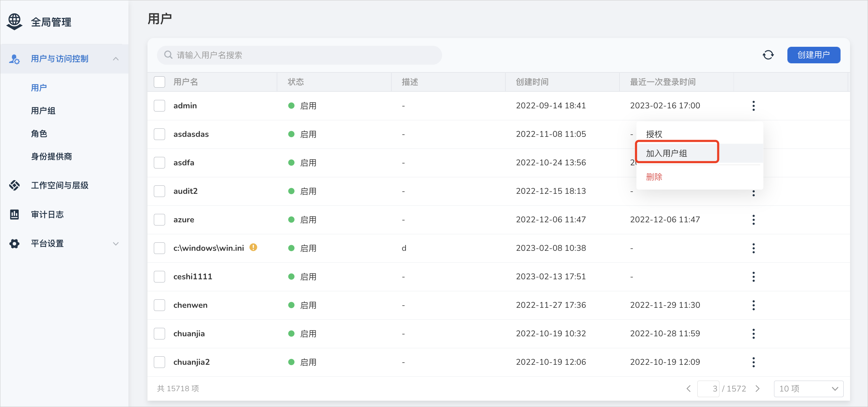The width and height of the screenshot is (868, 407).
Task: Click the 用户名 column header
Action: click(186, 82)
